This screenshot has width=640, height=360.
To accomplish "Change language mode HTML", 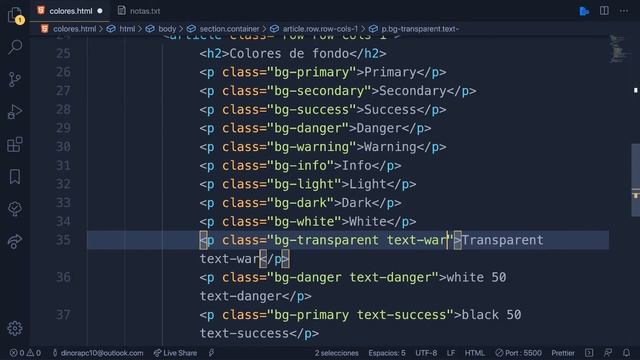I will [x=474, y=353].
